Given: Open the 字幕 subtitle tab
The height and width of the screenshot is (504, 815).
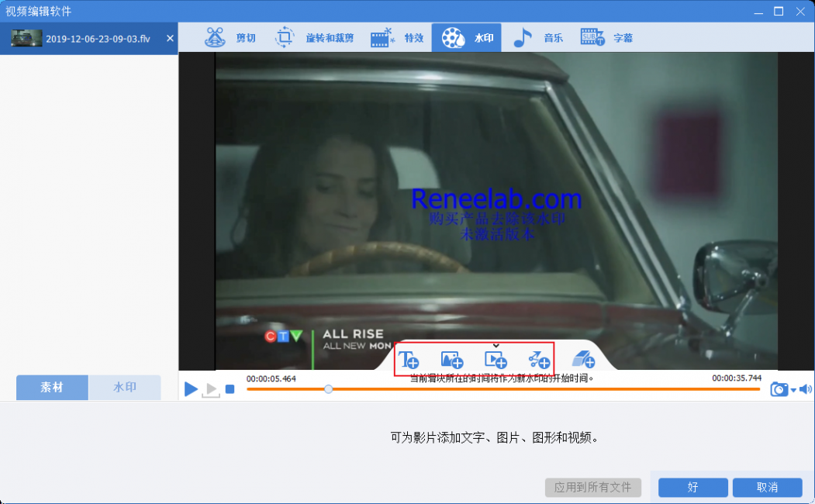Looking at the screenshot, I should [606, 37].
